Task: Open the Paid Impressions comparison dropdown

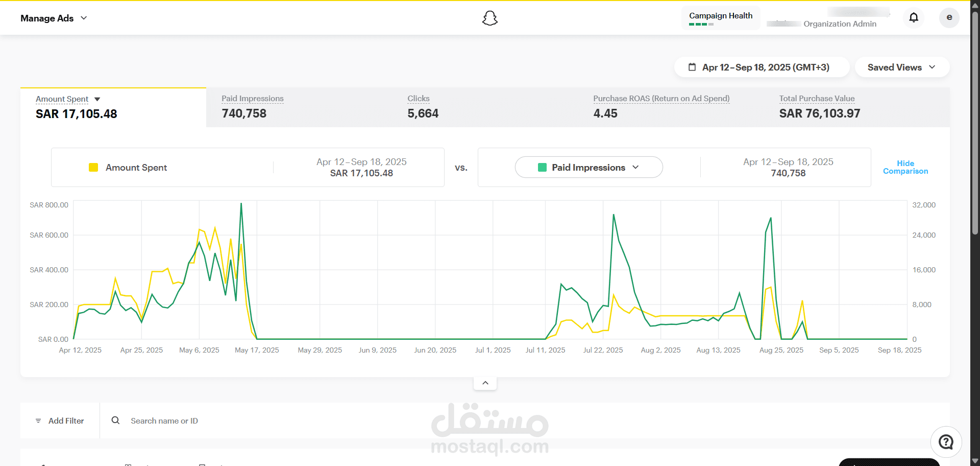Action: tap(589, 168)
